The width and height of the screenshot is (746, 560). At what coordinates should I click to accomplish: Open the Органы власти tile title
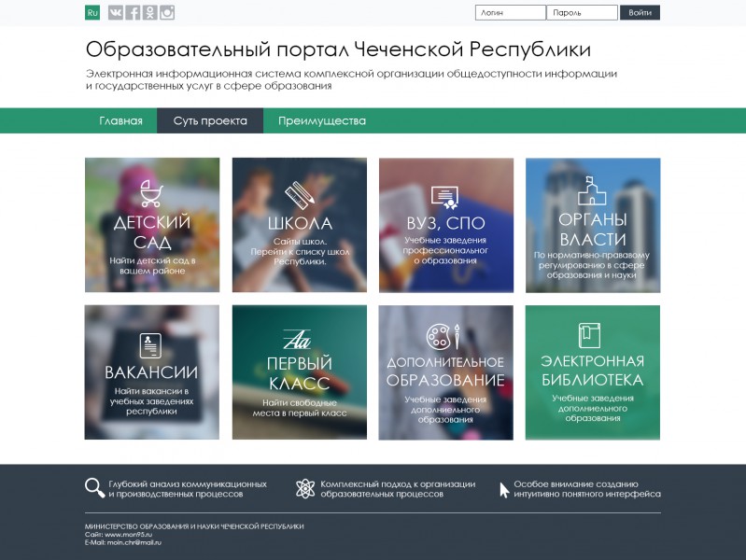pyautogui.click(x=592, y=230)
